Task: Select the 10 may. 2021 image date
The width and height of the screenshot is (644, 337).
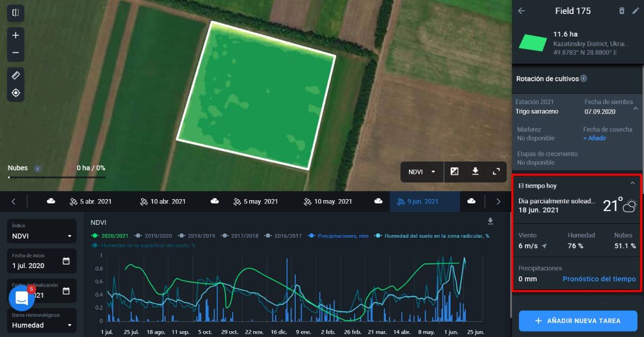Action: pyautogui.click(x=327, y=202)
